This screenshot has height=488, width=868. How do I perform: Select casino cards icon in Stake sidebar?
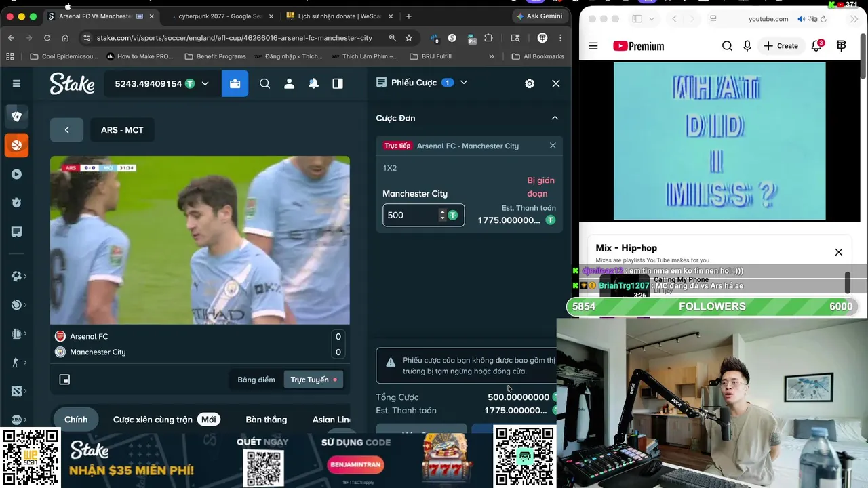pyautogui.click(x=16, y=116)
